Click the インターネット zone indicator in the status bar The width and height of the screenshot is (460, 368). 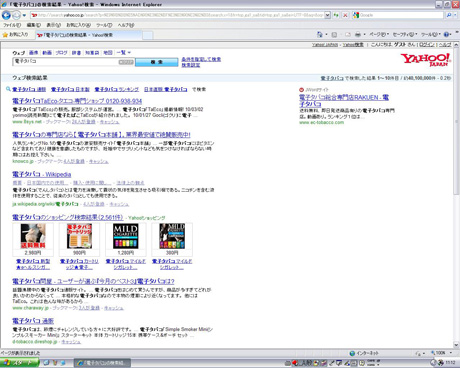[364, 353]
